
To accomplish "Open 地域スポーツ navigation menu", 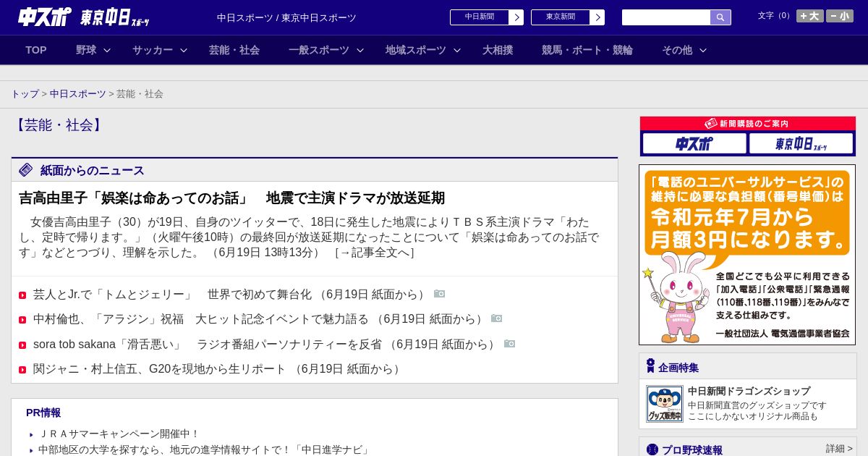I will coord(416,50).
